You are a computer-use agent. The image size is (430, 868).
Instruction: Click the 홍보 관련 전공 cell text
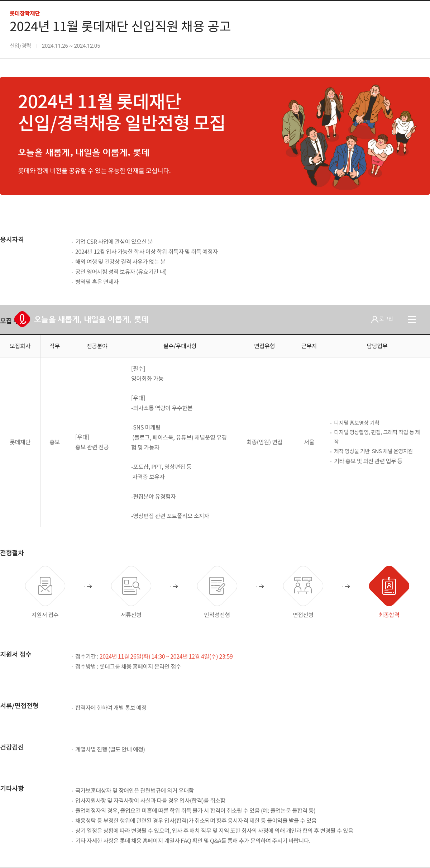pos(92,447)
